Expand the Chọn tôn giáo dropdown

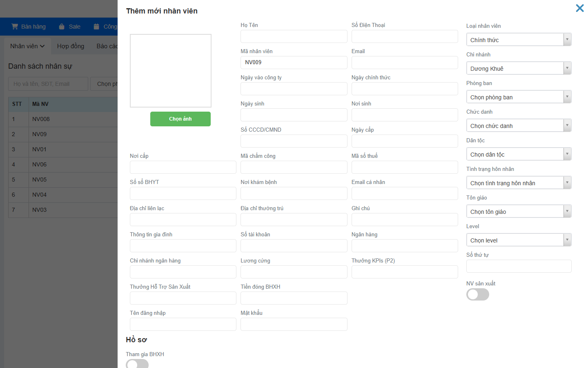click(519, 211)
